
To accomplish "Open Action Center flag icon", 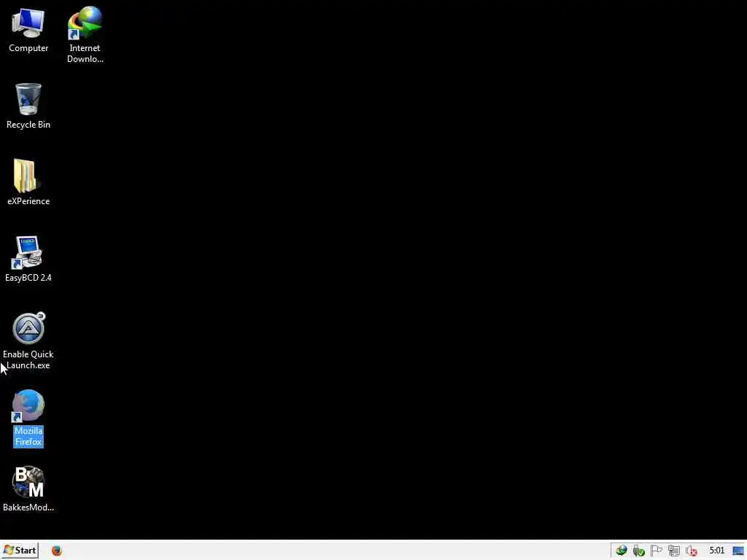I will [x=656, y=551].
